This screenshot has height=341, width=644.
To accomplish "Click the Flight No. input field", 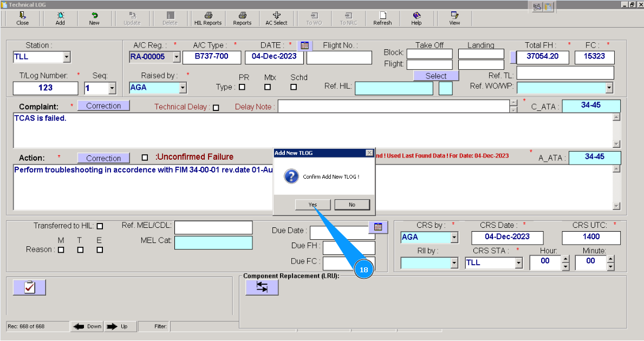I will pyautogui.click(x=339, y=57).
